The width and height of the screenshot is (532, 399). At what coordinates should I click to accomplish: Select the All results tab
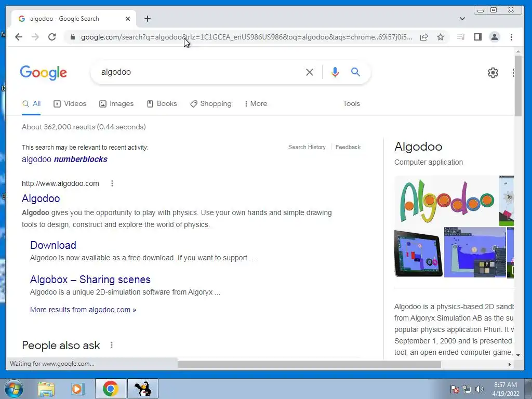coord(31,104)
